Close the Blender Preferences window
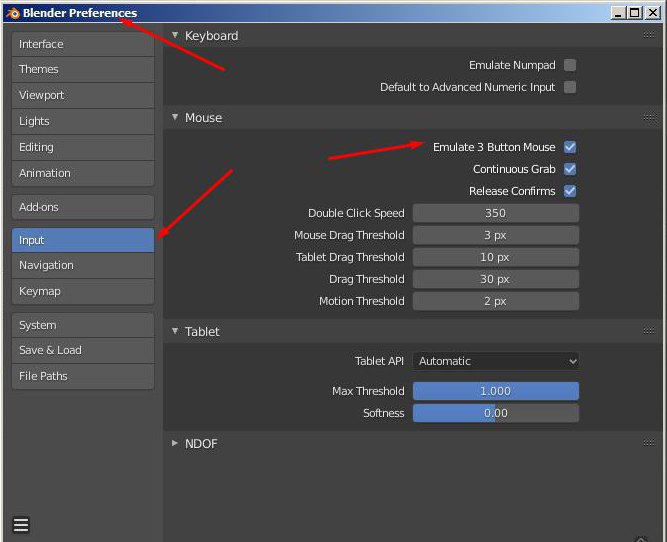 [653, 13]
